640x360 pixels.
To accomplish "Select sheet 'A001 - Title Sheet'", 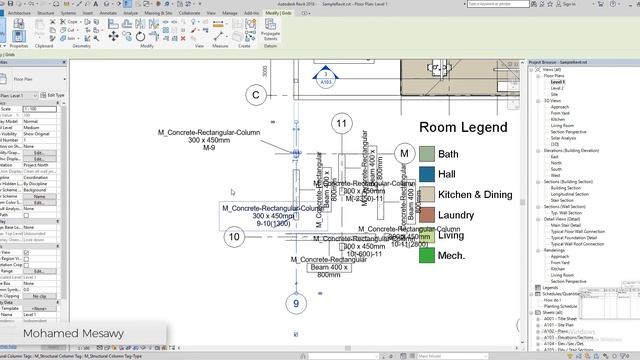I will [x=560, y=319].
